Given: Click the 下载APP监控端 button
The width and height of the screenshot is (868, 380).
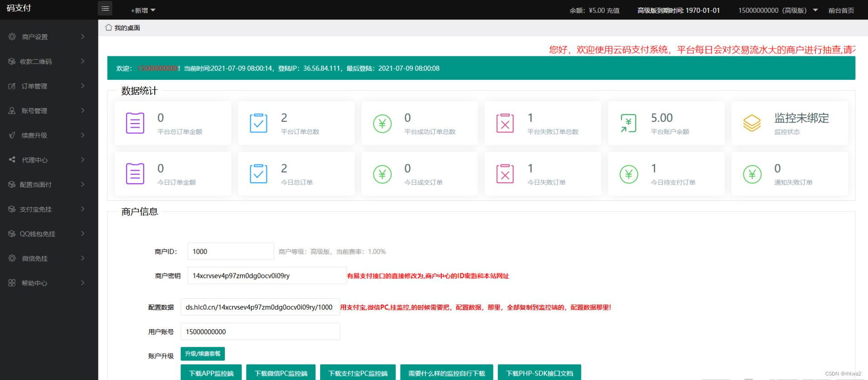Looking at the screenshot, I should [211, 373].
